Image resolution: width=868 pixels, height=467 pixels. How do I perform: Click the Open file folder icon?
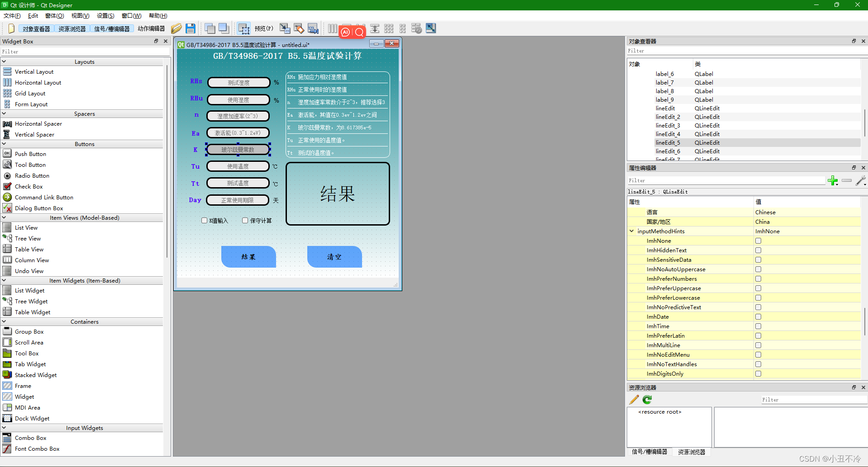tap(176, 28)
